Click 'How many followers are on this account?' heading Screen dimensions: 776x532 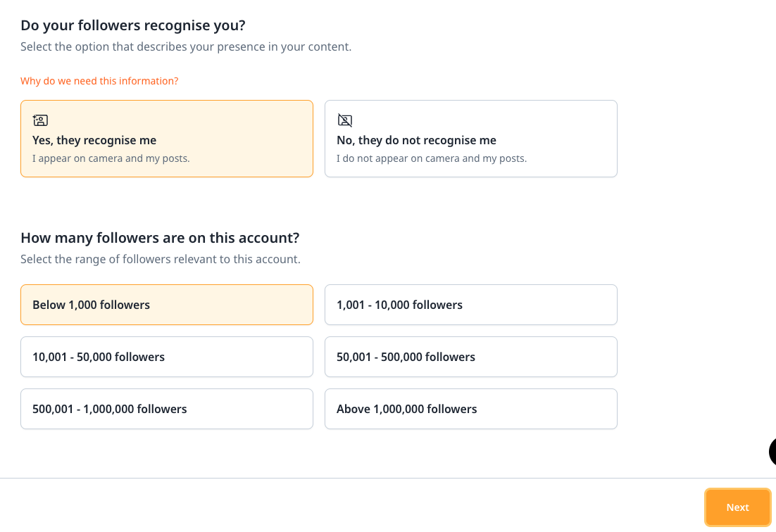160,238
